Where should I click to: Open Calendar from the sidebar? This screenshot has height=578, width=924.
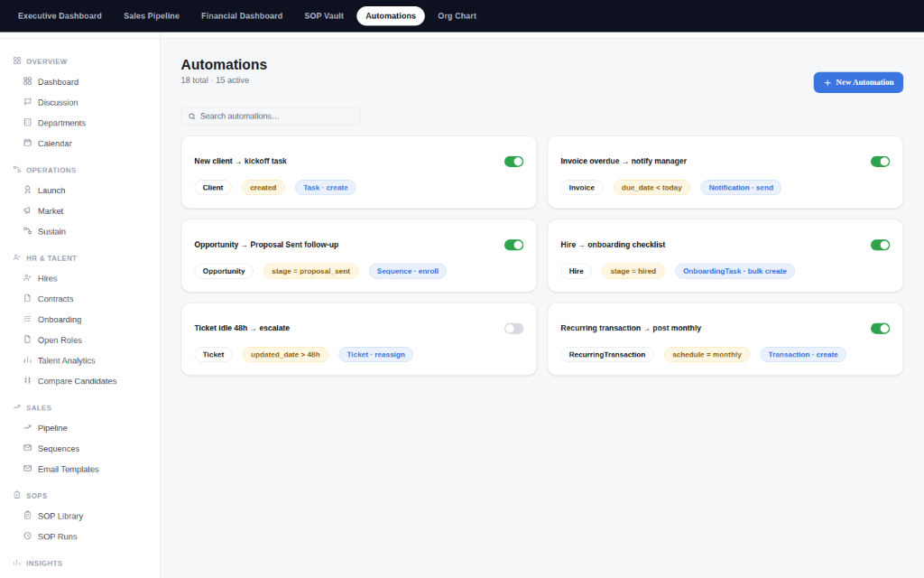(x=55, y=144)
